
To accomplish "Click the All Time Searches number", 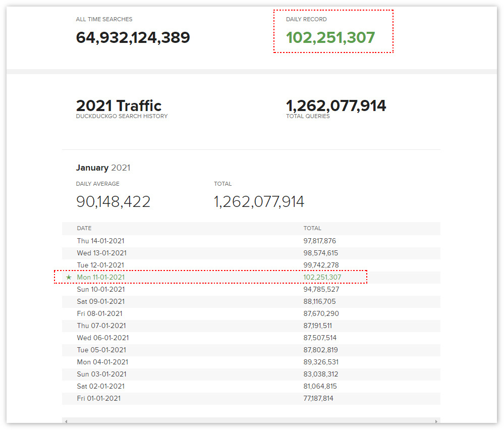I will click(133, 38).
